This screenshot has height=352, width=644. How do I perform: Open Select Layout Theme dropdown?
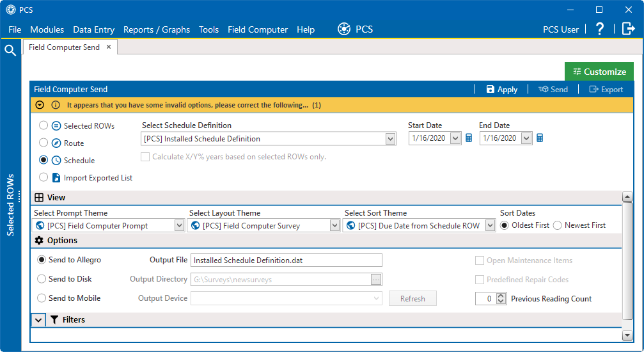[334, 225]
